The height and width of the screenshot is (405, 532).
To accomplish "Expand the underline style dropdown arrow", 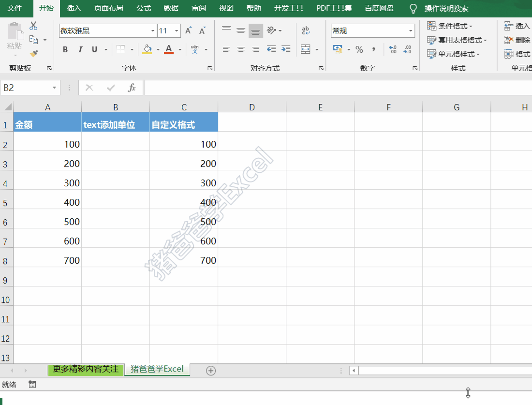I will (x=106, y=49).
